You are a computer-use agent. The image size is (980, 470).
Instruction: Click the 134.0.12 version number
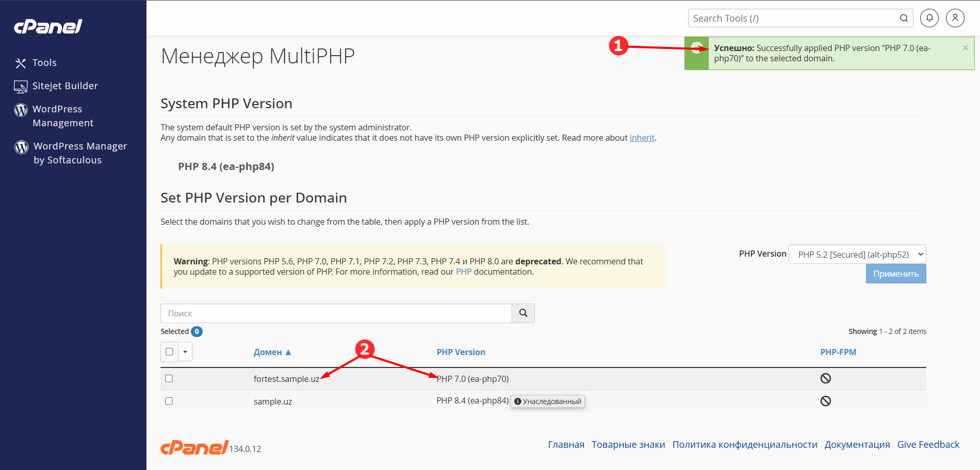[246, 449]
